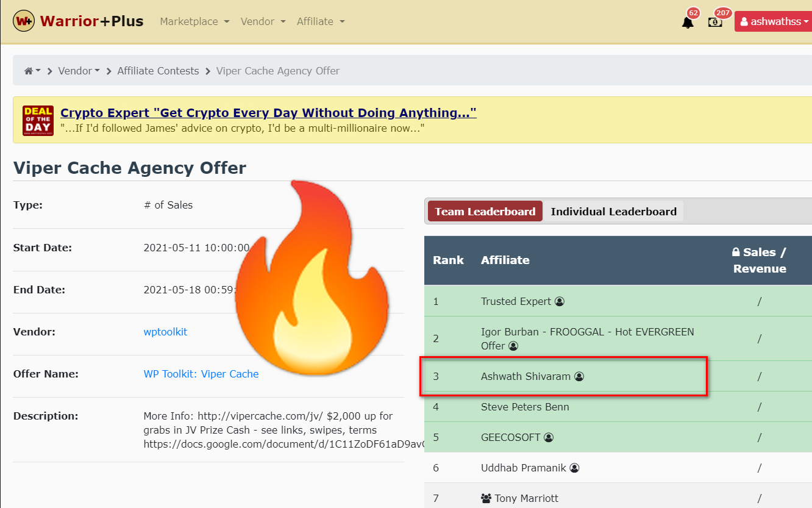Open the cash wallet icon with 207 badge
This screenshot has width=812, height=508.
[715, 23]
